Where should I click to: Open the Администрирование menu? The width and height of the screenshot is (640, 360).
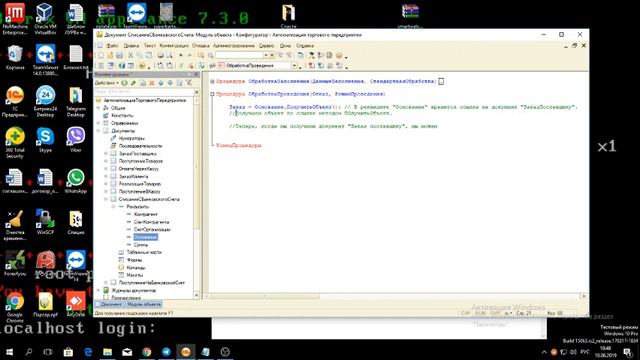(x=233, y=46)
